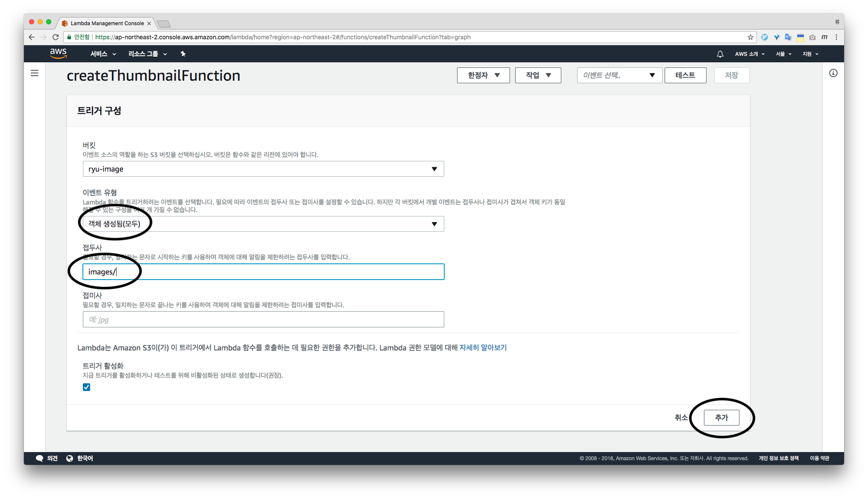
Task: Open the 객체 생성됨(모두) event type dropdown
Action: [x=263, y=224]
